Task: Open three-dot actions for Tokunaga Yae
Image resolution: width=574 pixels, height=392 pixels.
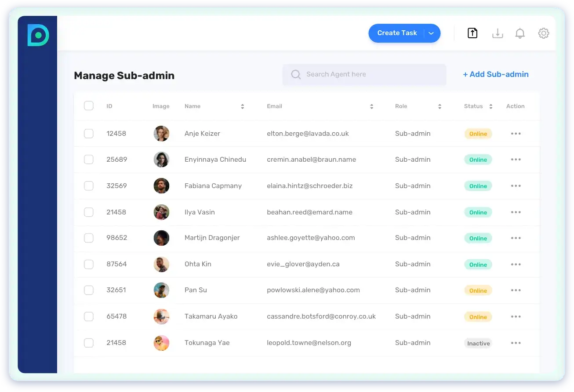Action: coord(516,343)
